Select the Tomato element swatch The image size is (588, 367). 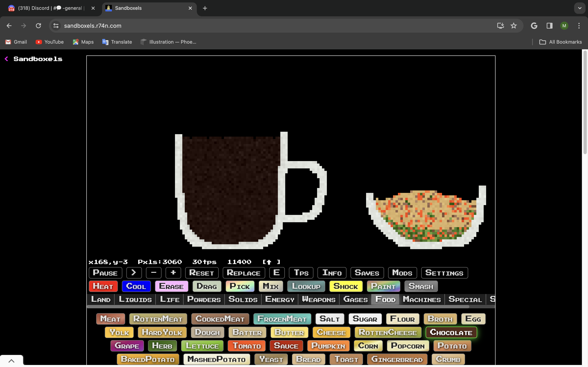246,346
